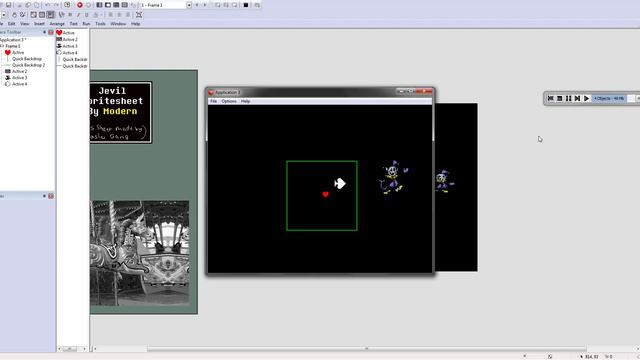The width and height of the screenshot is (640, 360).
Task: Open the View menu
Action: [24, 24]
